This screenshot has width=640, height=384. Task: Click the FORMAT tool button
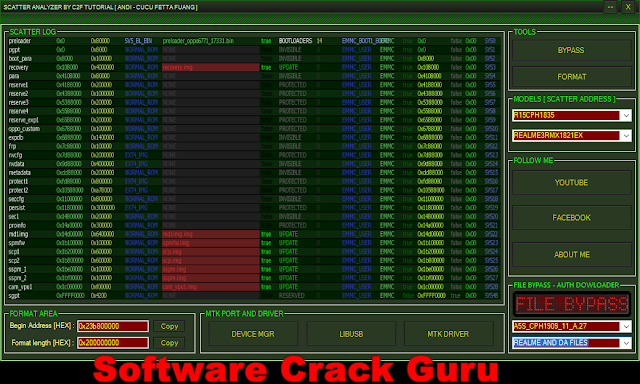(x=571, y=77)
